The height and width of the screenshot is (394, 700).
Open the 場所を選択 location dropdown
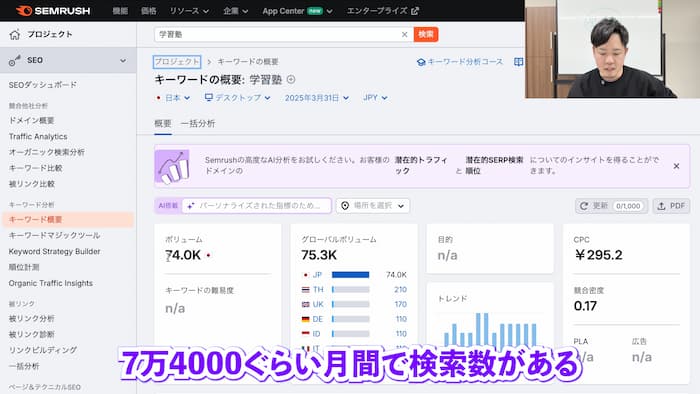[373, 206]
